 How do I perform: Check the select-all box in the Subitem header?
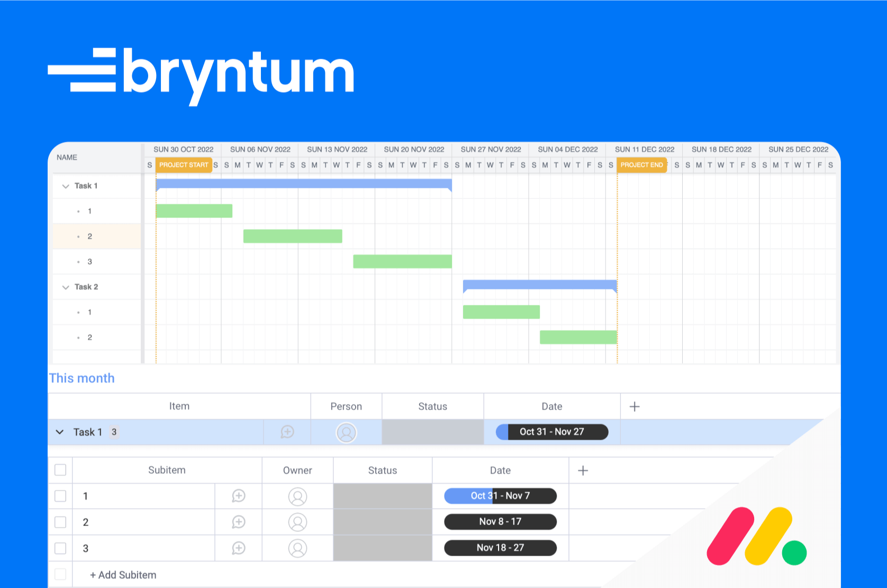click(60, 470)
